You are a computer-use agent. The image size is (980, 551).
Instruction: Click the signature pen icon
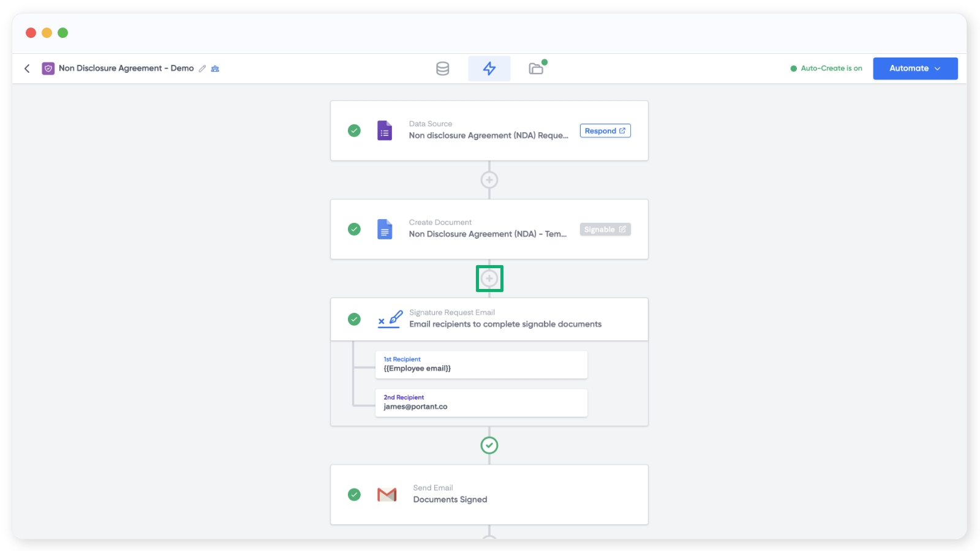tap(390, 319)
